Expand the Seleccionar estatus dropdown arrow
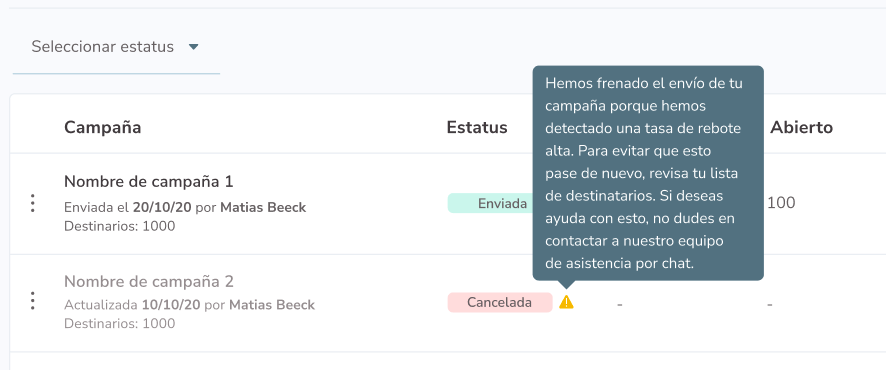This screenshot has height=370, width=886. pos(193,47)
